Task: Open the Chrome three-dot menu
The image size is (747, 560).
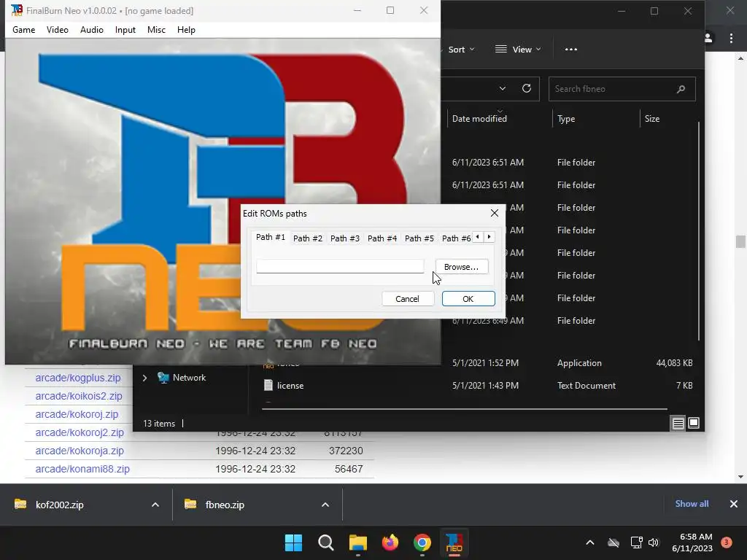Action: pyautogui.click(x=731, y=38)
